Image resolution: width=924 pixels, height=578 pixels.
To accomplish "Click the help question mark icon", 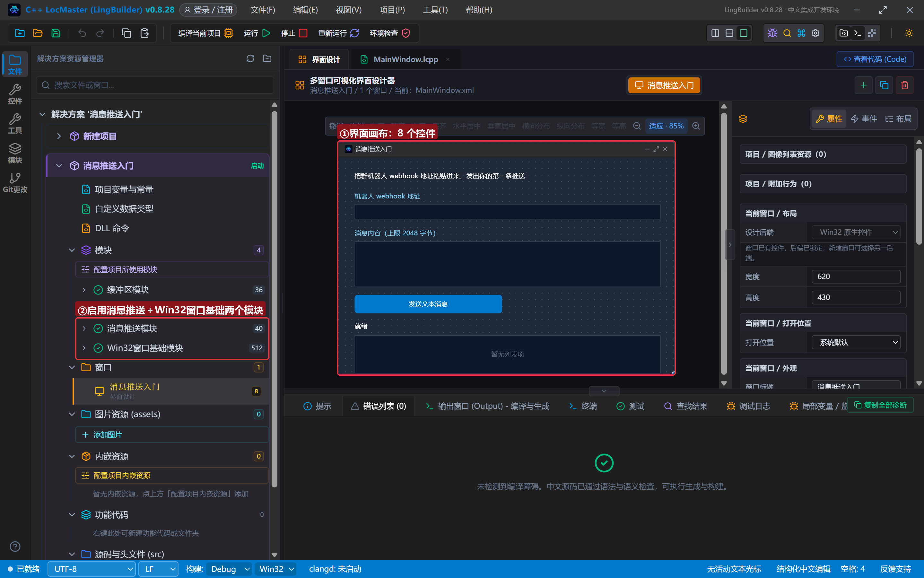I will pos(15,547).
